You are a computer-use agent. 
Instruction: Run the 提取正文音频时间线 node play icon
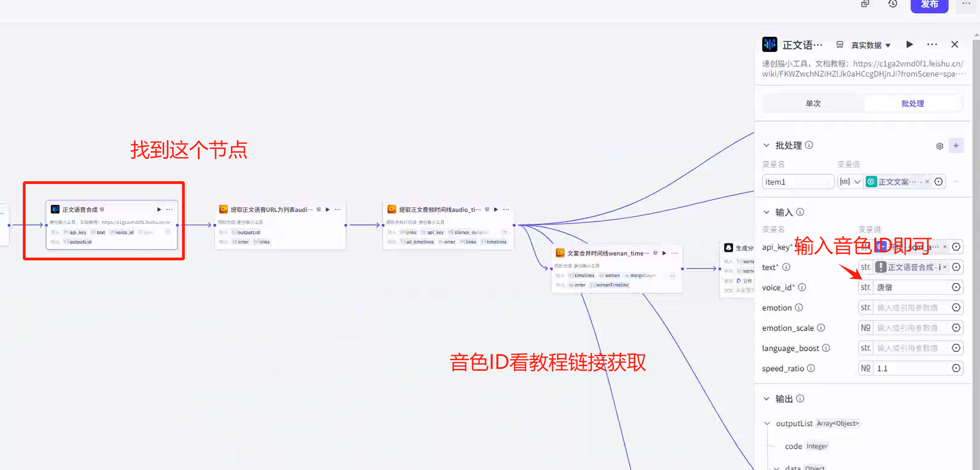pyautogui.click(x=495, y=209)
